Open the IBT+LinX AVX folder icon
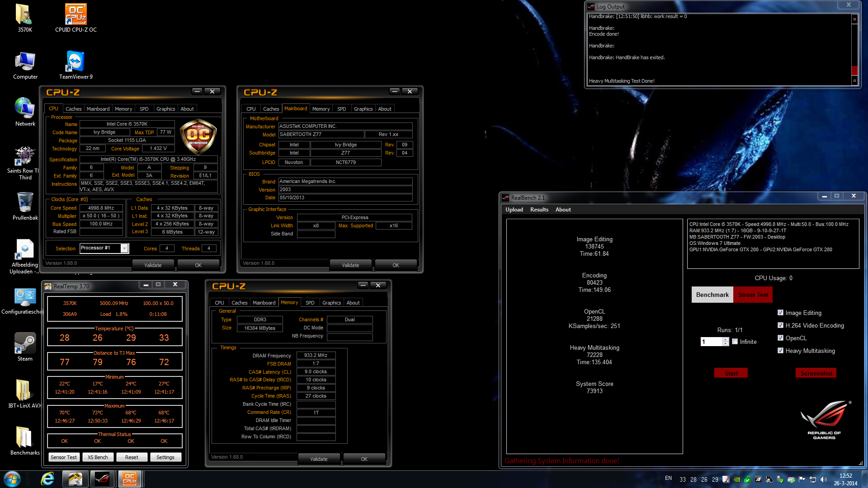This screenshot has height=488, width=868. pos(25,394)
